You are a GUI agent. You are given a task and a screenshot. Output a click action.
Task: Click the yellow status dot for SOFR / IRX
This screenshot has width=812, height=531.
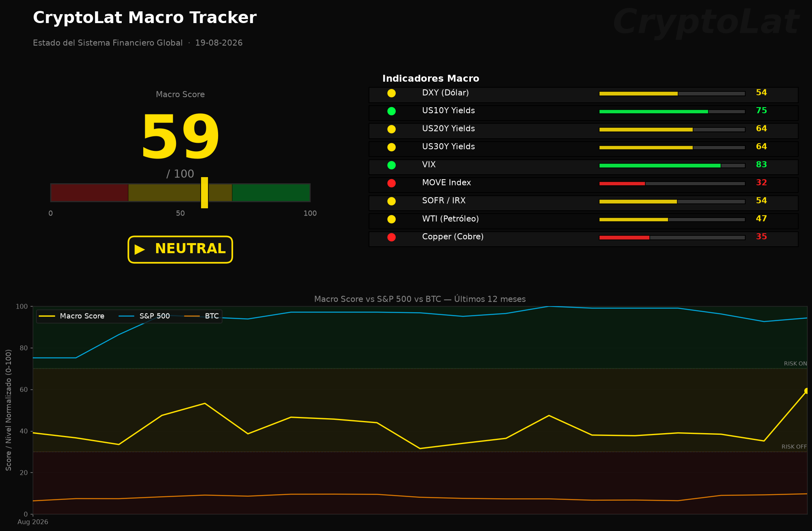(x=391, y=201)
